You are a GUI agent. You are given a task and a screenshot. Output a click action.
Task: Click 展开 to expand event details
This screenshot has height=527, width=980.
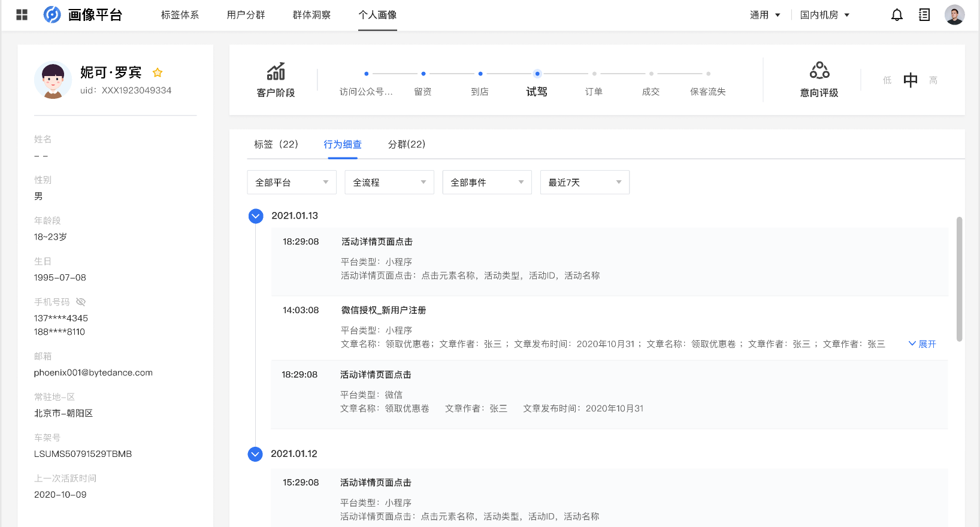[922, 344]
